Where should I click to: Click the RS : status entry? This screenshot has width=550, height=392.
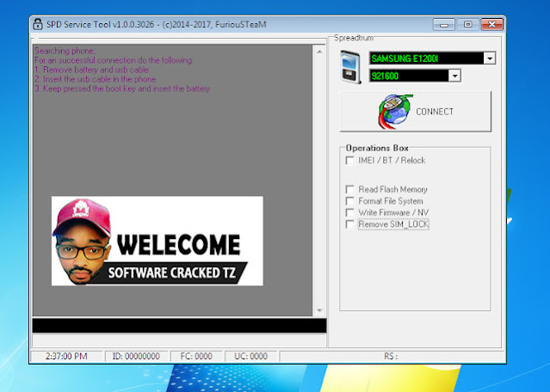[x=391, y=356]
